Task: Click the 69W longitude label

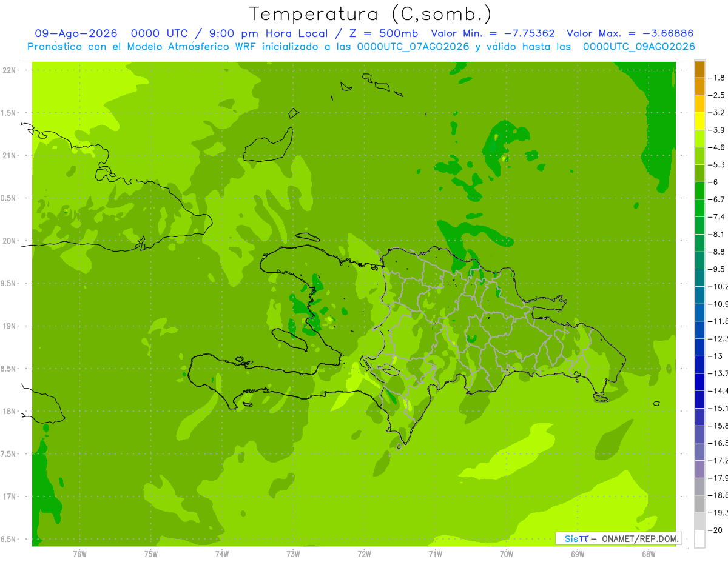Action: tap(578, 554)
